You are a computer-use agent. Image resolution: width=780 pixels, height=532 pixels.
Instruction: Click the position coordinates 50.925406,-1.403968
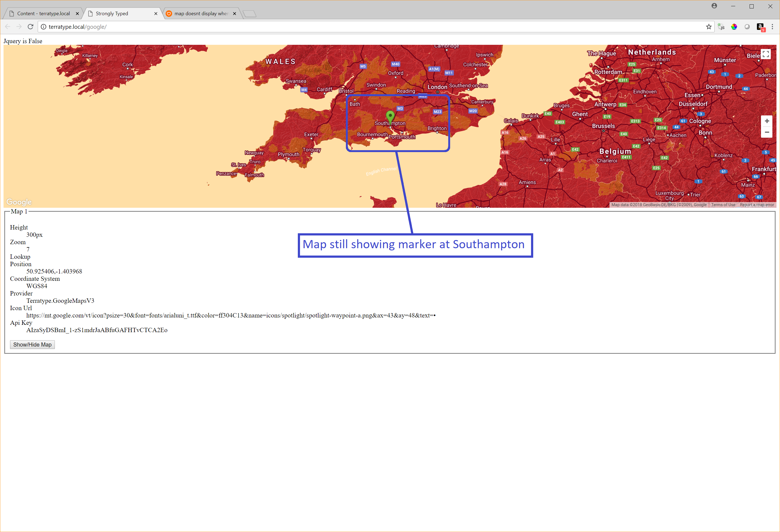(x=54, y=272)
